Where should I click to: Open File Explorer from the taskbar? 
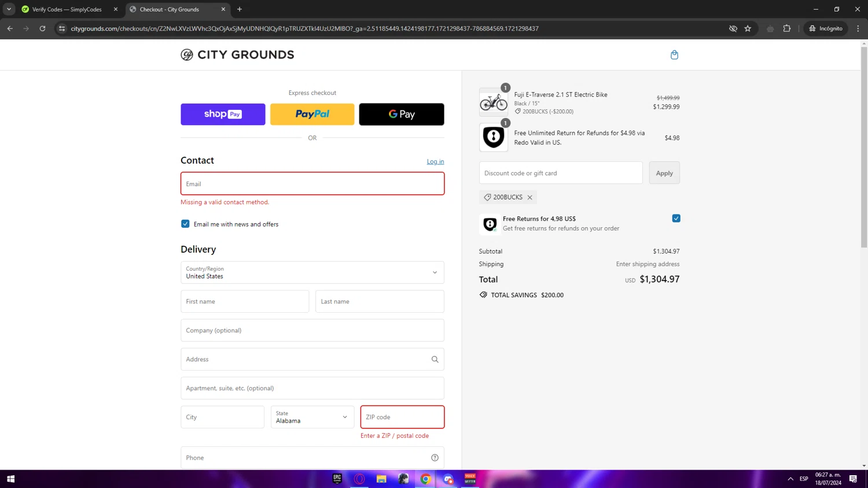[381, 479]
